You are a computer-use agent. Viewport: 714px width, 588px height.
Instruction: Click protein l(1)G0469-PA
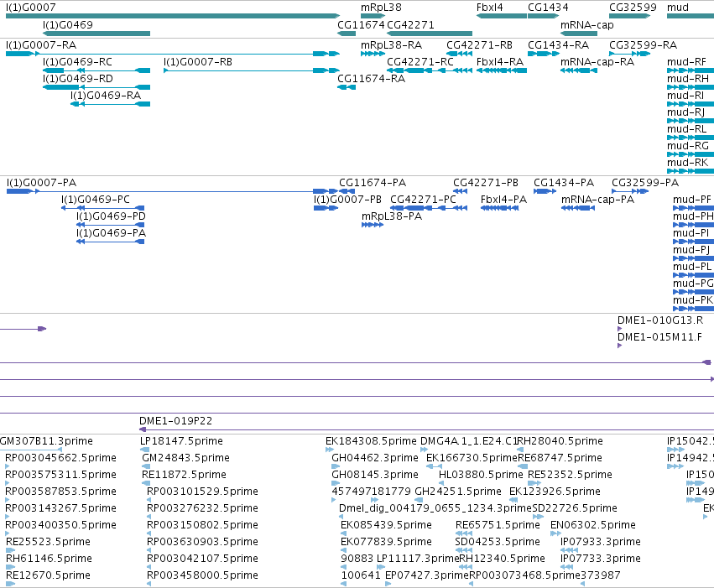click(111, 242)
